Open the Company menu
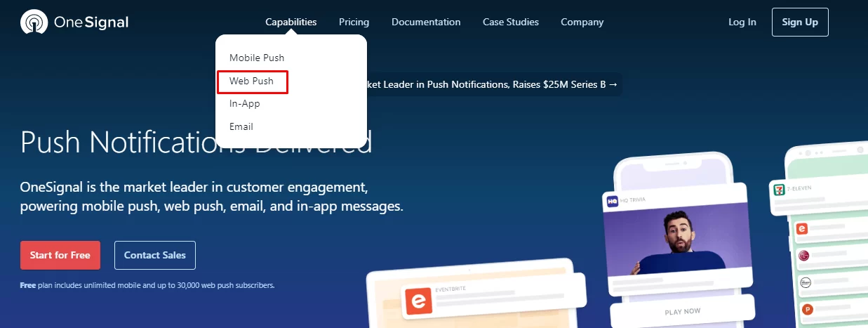 click(x=582, y=22)
